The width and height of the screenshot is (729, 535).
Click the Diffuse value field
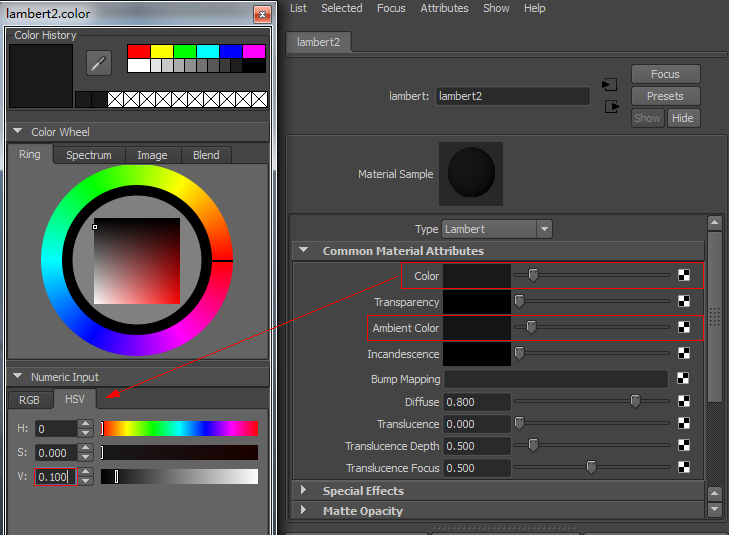coord(477,402)
